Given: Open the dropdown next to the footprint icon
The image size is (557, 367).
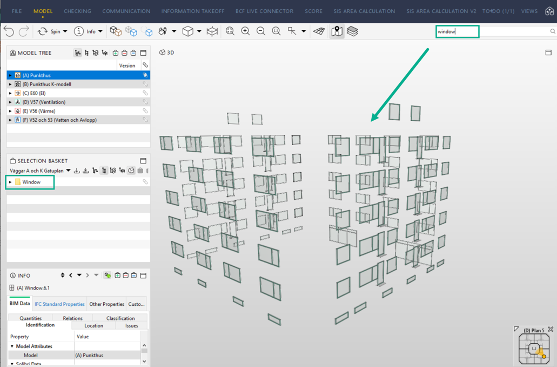Looking at the screenshot, I should pyautogui.click(x=174, y=32).
